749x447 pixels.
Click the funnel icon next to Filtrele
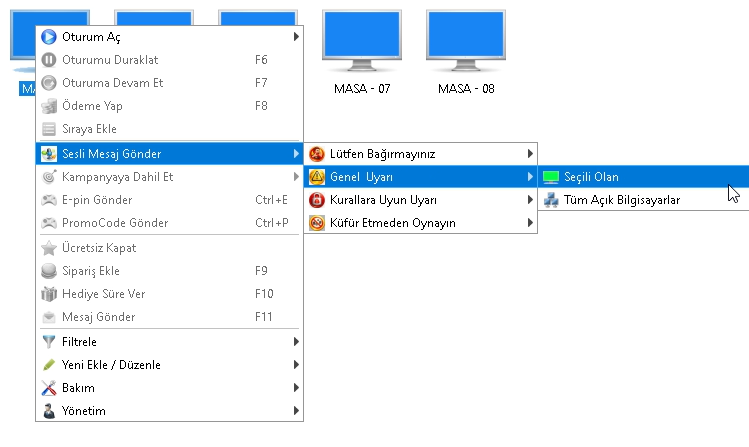[49, 341]
